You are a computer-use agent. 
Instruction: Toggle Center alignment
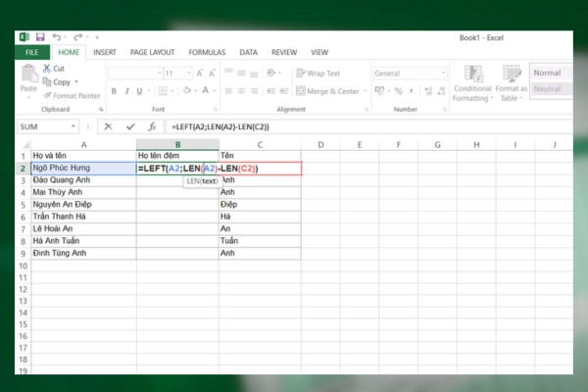(241, 91)
